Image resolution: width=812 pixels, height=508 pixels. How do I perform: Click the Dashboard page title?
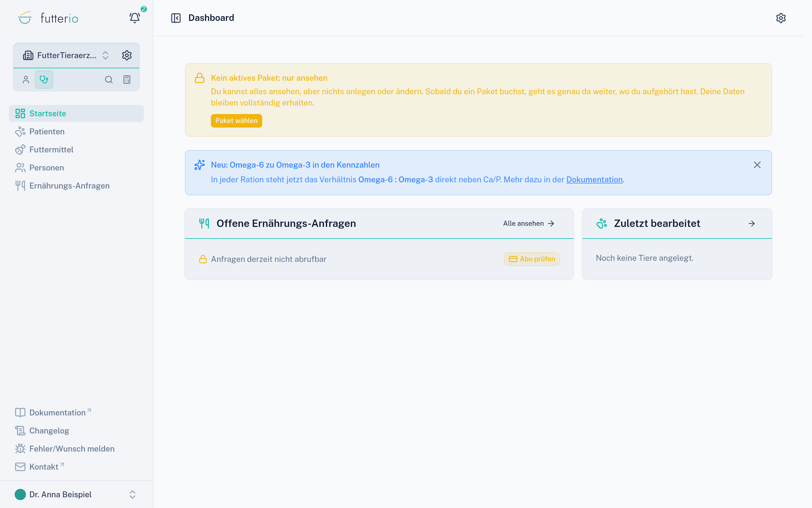click(211, 18)
